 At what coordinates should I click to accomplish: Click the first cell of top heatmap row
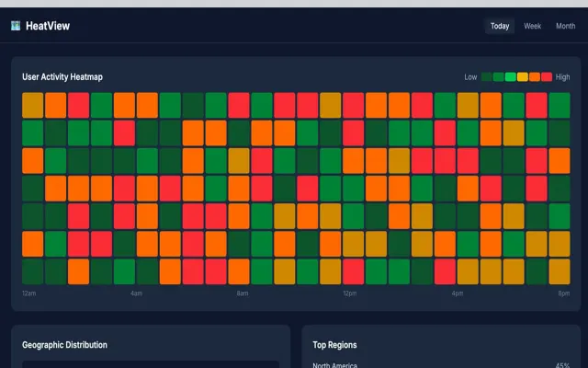(33, 106)
